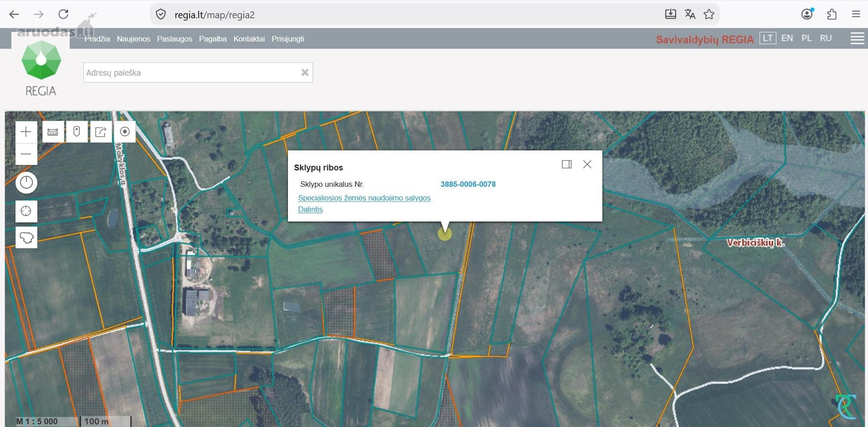Switch the language to RU
This screenshot has width=868, height=427.
pos(826,38)
